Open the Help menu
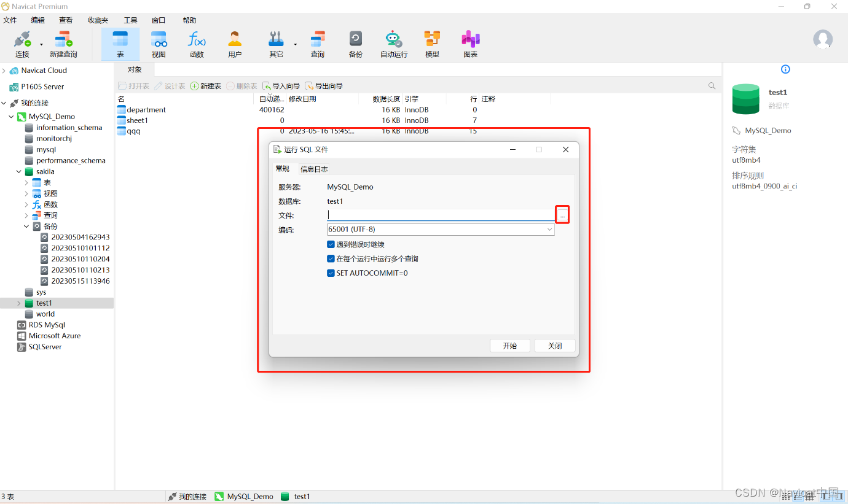 [x=189, y=20]
